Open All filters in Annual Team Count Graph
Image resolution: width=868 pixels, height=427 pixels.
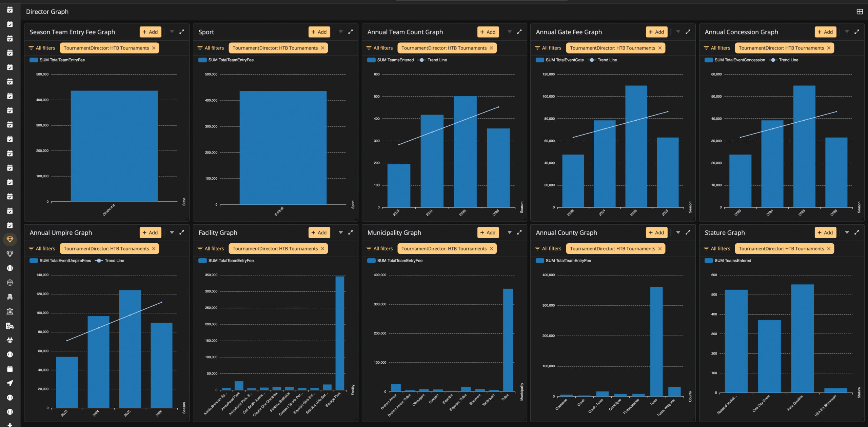point(380,48)
